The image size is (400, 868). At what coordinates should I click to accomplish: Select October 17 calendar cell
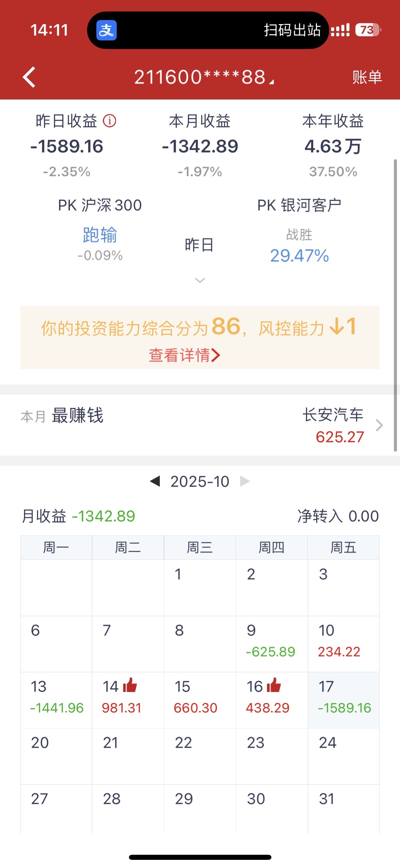[343, 700]
